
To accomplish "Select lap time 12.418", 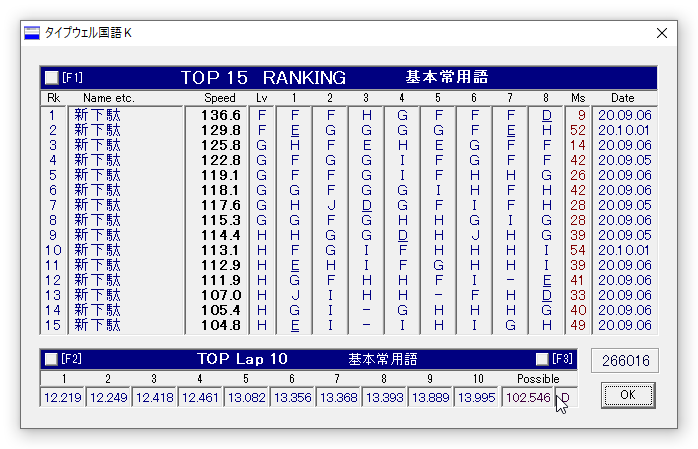I will click(154, 397).
